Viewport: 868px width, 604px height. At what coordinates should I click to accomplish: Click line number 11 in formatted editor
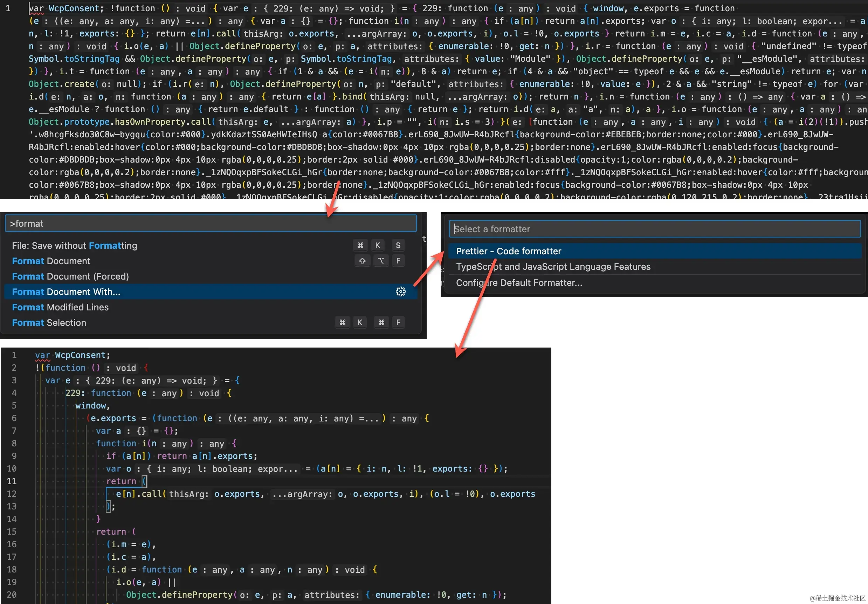coord(12,481)
